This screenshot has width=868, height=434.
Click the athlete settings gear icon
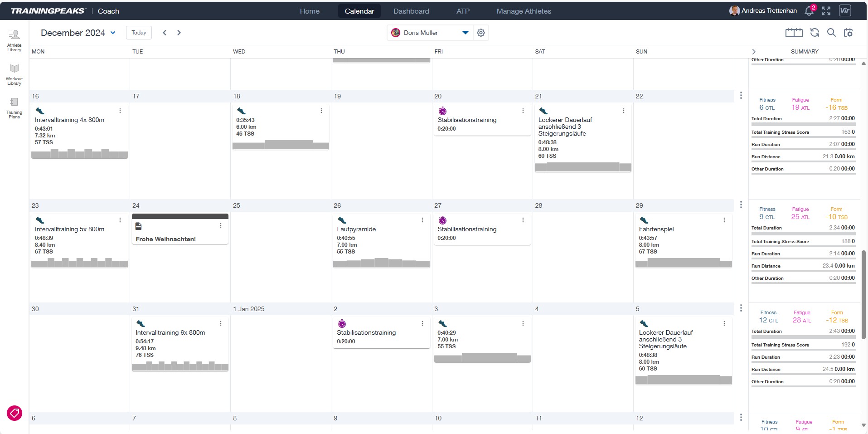(x=481, y=33)
